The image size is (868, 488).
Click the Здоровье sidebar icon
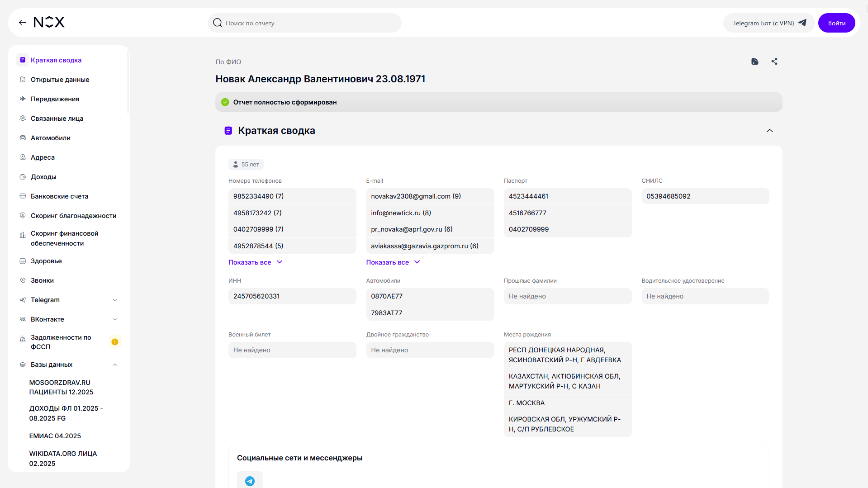[x=23, y=261]
